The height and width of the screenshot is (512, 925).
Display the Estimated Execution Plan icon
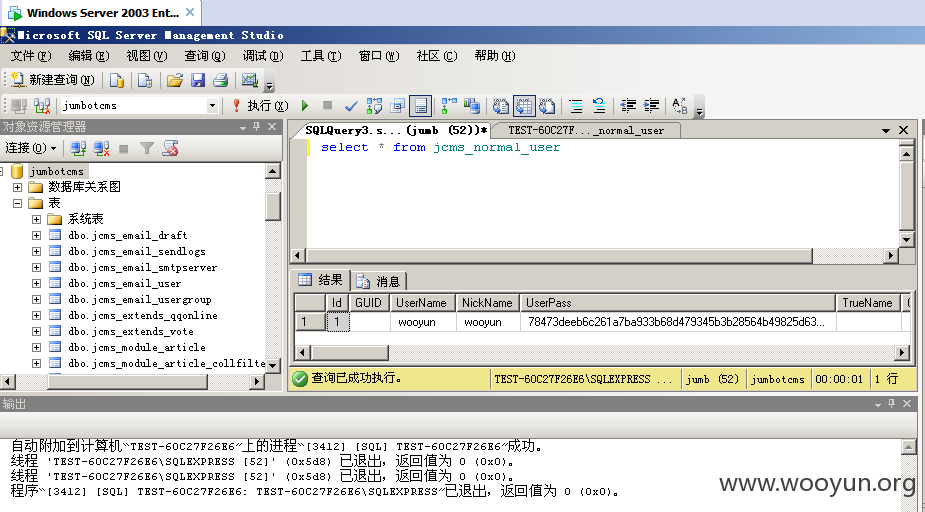(374, 106)
